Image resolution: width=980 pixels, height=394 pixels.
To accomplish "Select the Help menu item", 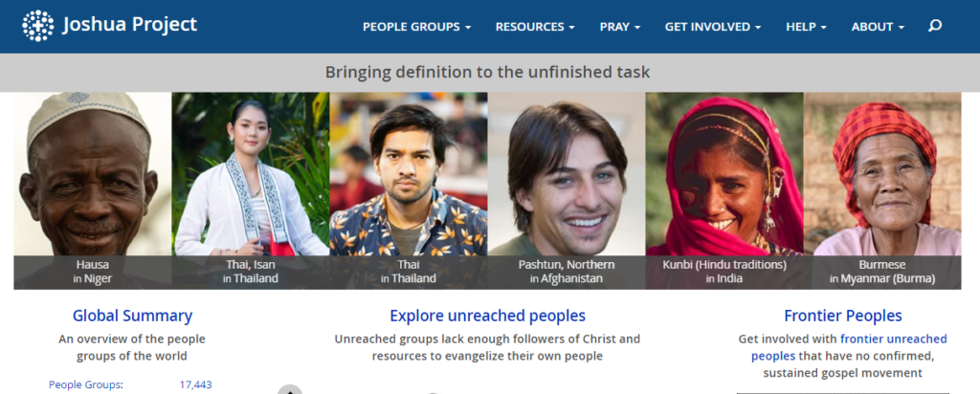I will (x=806, y=27).
